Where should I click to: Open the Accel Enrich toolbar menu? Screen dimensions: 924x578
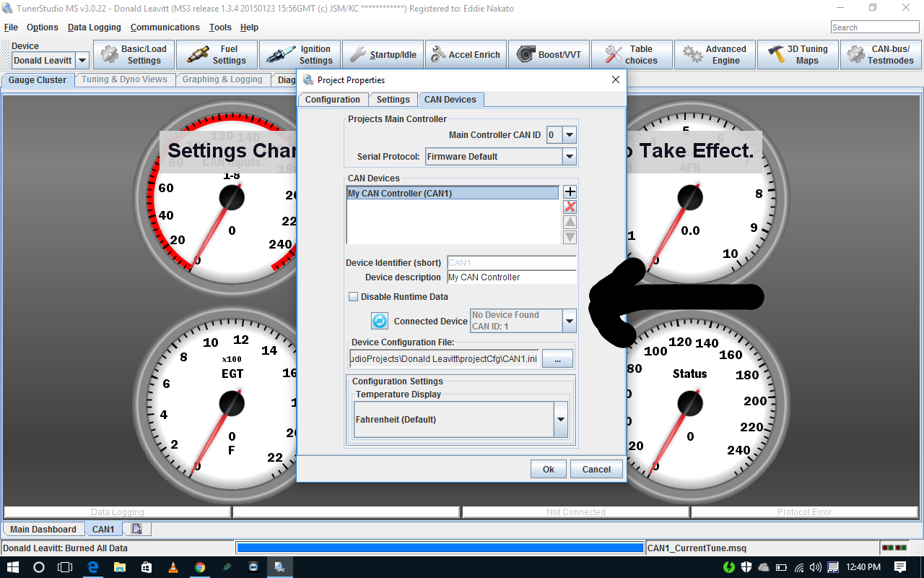tap(466, 55)
